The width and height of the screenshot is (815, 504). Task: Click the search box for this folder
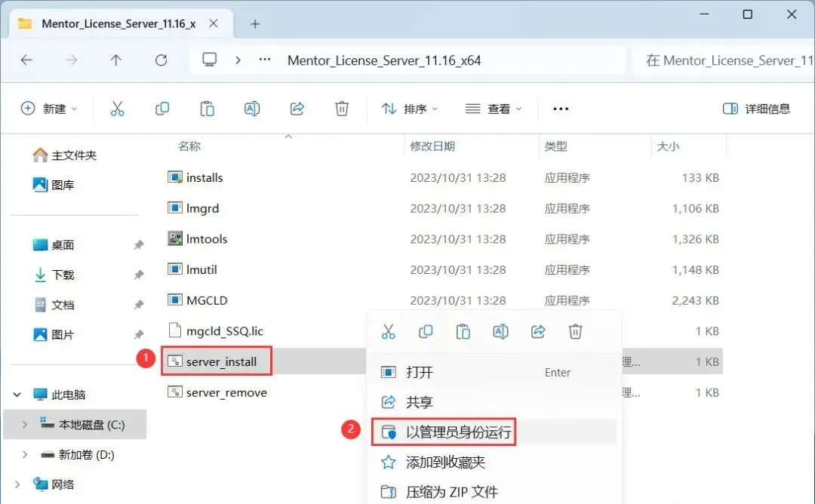tap(724, 60)
